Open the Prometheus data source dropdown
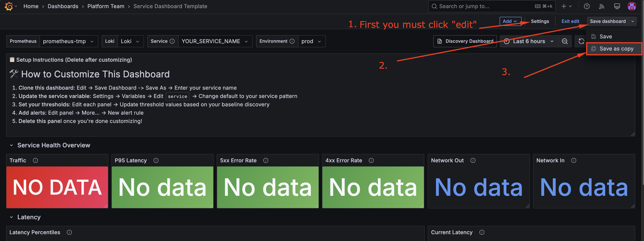This screenshot has width=644, height=241. (x=69, y=41)
